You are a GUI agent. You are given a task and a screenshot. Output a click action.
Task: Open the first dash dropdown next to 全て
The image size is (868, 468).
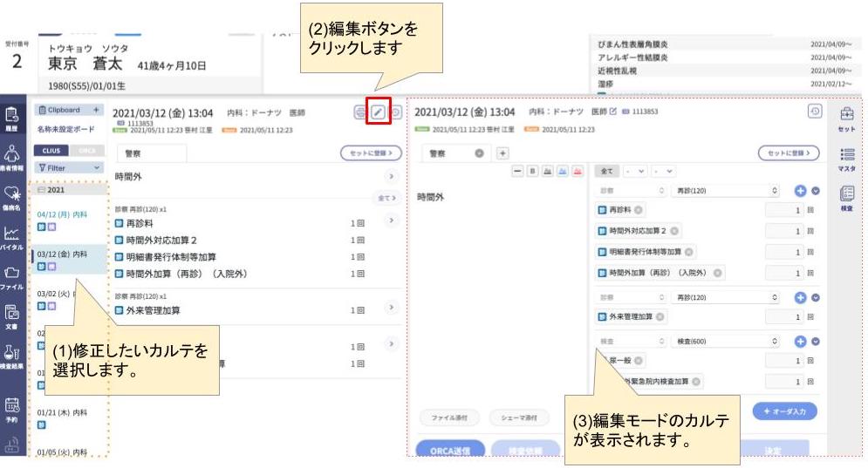(635, 171)
